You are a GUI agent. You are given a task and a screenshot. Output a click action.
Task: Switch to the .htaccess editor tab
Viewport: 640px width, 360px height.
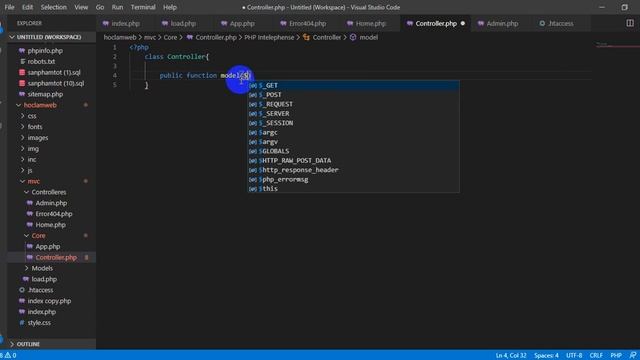pos(560,24)
